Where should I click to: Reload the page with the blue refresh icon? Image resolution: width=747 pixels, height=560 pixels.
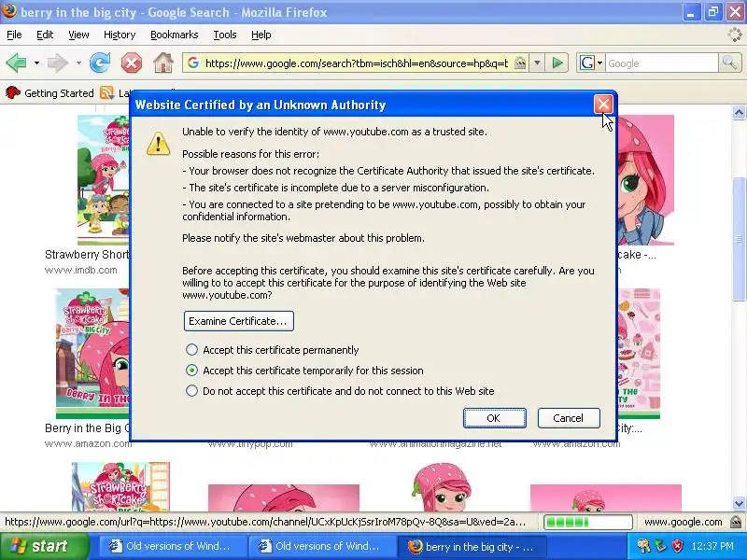tap(100, 63)
